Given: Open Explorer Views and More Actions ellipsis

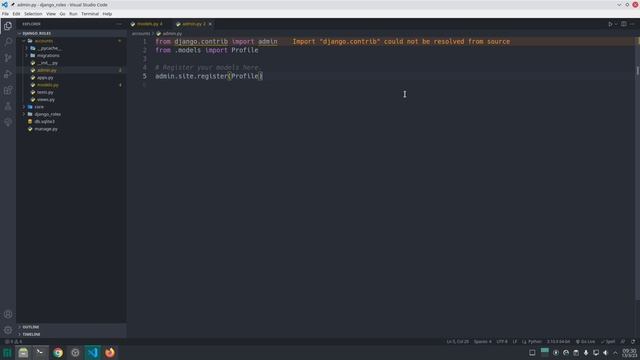Looking at the screenshot, I should coord(119,24).
